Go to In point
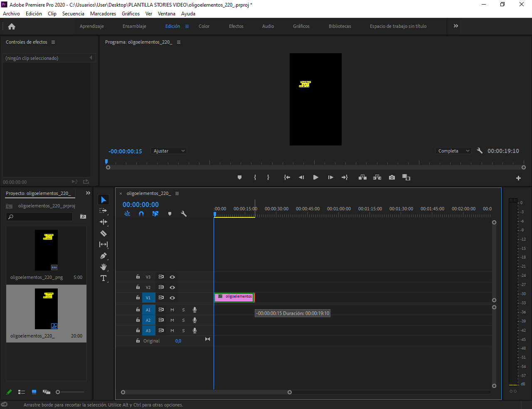The height and width of the screenshot is (409, 532). pyautogui.click(x=287, y=177)
